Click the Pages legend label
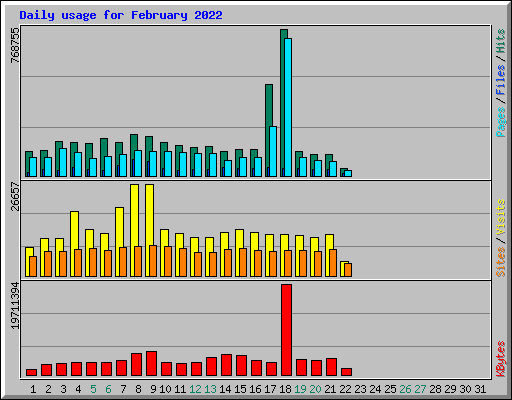 coord(501,122)
